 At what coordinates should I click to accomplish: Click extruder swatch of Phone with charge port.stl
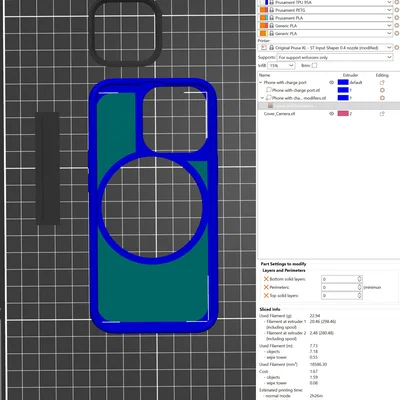pyautogui.click(x=343, y=90)
